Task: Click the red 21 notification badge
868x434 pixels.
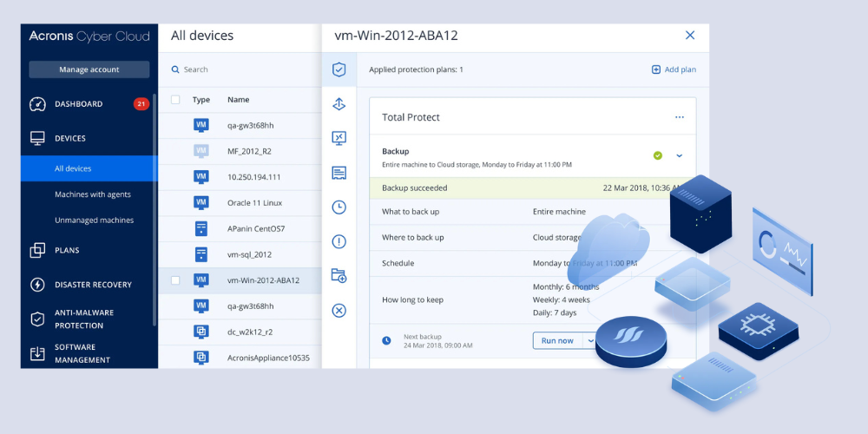Action: [x=141, y=104]
